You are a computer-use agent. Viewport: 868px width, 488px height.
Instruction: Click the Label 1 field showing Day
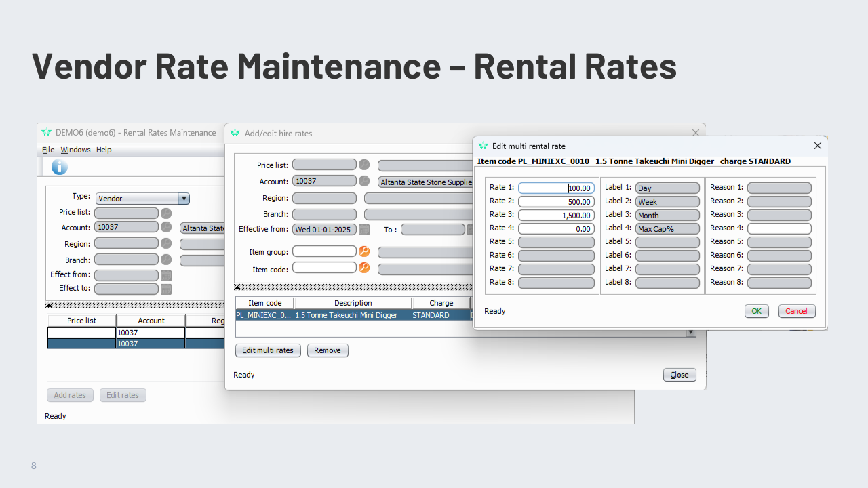[667, 188]
